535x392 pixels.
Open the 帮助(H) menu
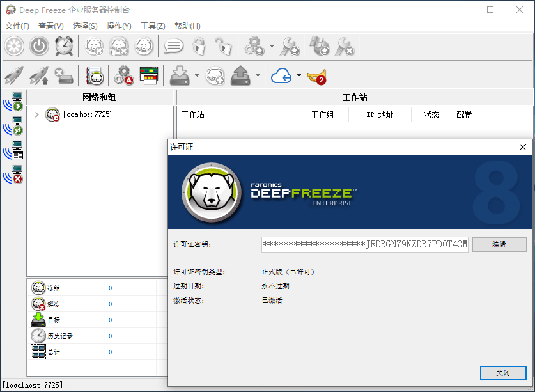(x=187, y=26)
